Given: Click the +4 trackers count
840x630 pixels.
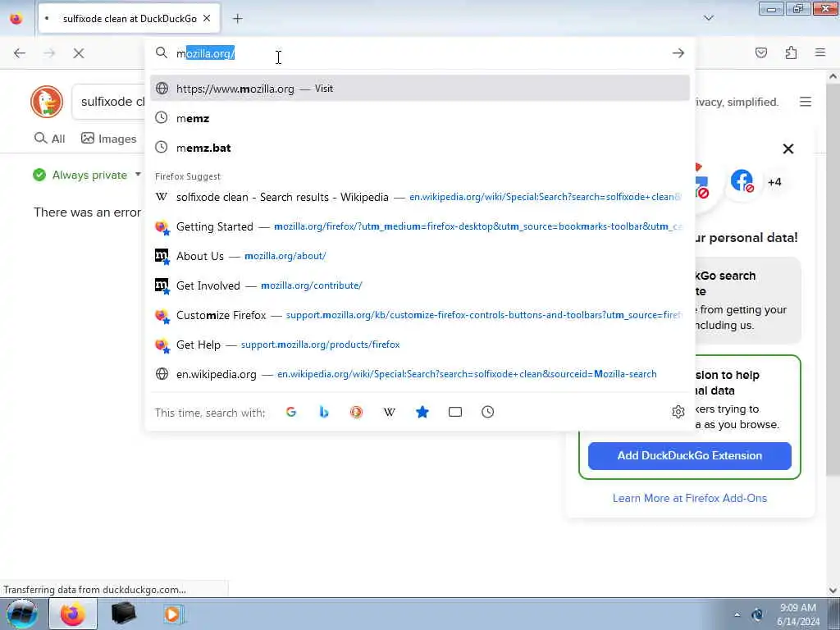Looking at the screenshot, I should (774, 182).
